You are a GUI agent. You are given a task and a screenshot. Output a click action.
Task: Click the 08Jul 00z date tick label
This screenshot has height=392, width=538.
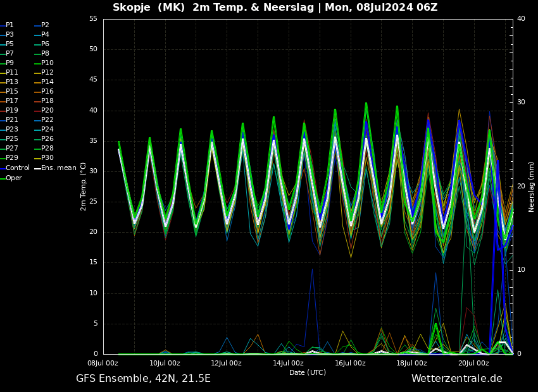pyautogui.click(x=103, y=363)
